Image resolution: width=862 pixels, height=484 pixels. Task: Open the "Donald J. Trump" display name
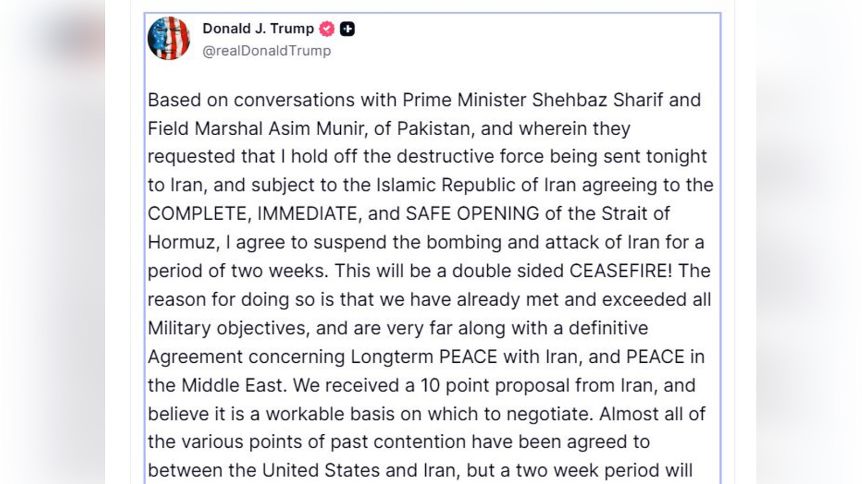point(258,29)
